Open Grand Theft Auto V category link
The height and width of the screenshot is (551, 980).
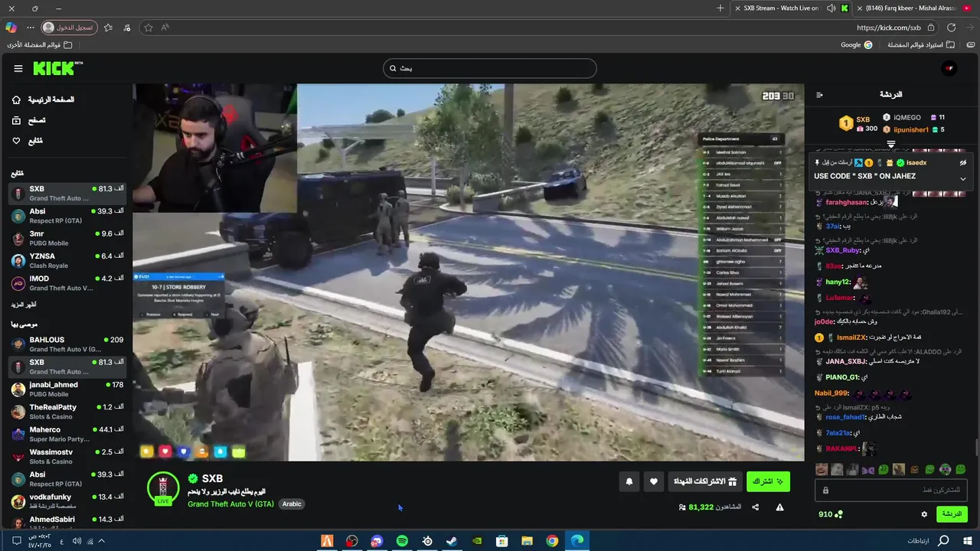click(230, 504)
